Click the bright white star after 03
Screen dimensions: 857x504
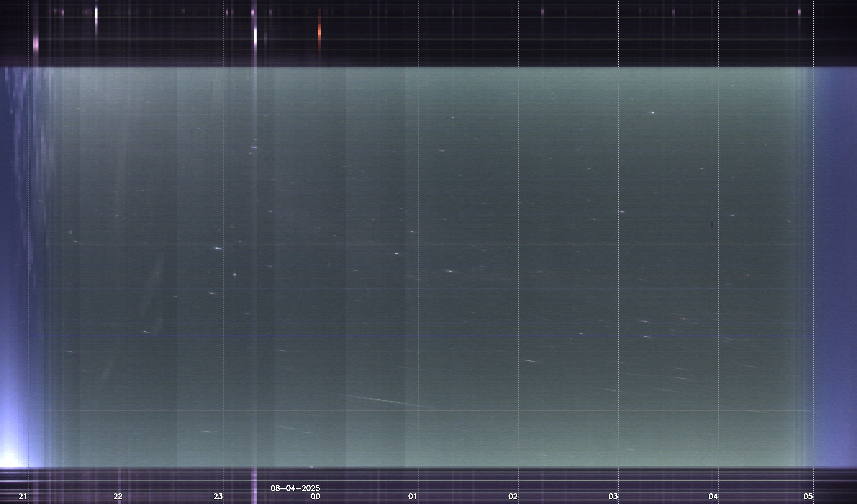(653, 112)
